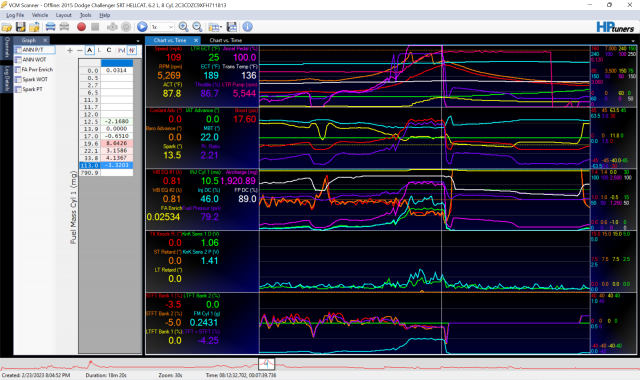Toggle the L mode button in graph

[99, 50]
